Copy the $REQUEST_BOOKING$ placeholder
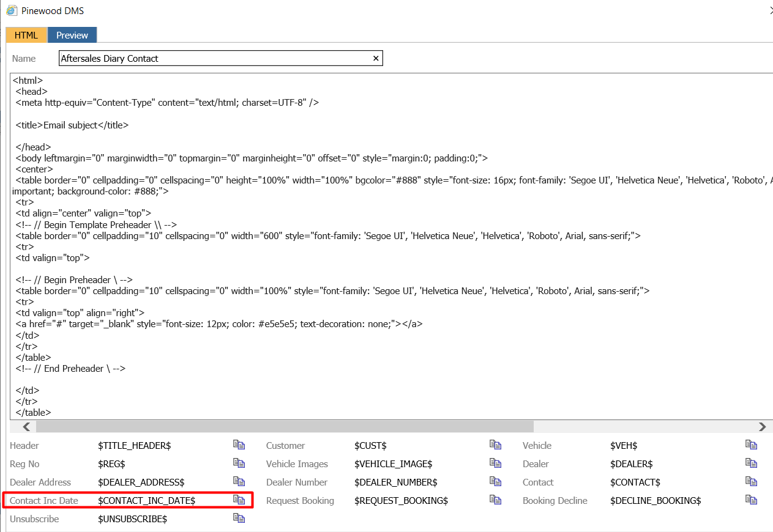This screenshot has height=532, width=773. [x=495, y=500]
